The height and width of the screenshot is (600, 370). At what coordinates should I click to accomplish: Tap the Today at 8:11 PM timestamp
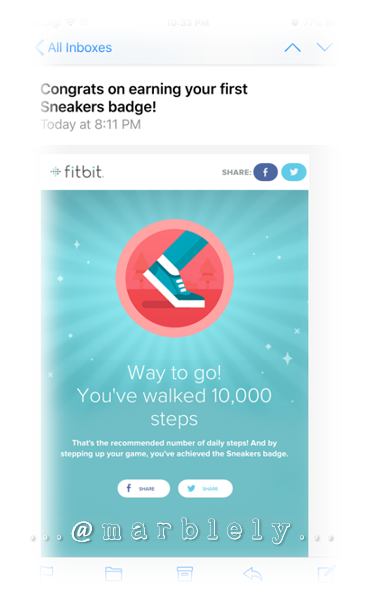(91, 124)
